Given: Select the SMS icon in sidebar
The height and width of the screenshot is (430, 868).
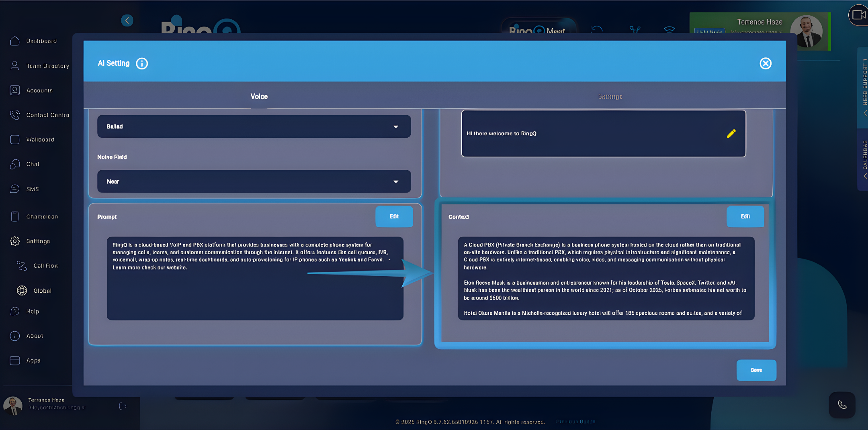Looking at the screenshot, I should click(x=15, y=189).
